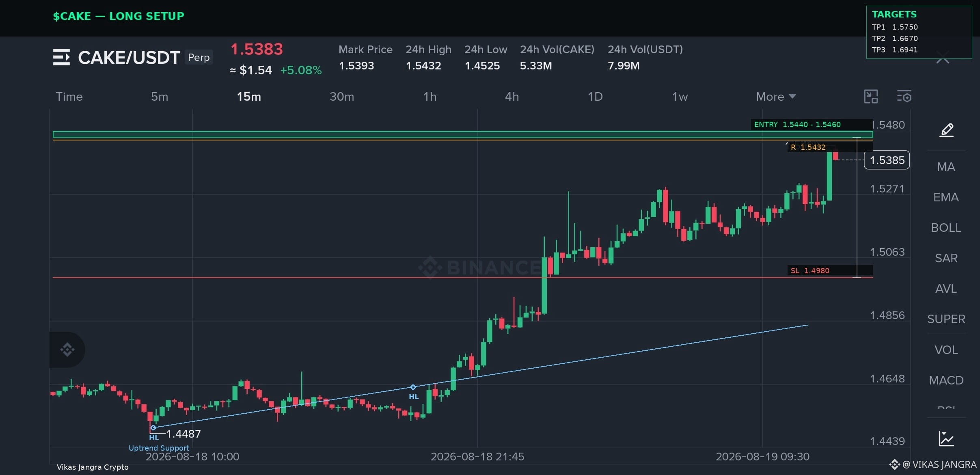Click the Mark Price value 1.5393
Screen dimensions: 980x475
point(356,66)
